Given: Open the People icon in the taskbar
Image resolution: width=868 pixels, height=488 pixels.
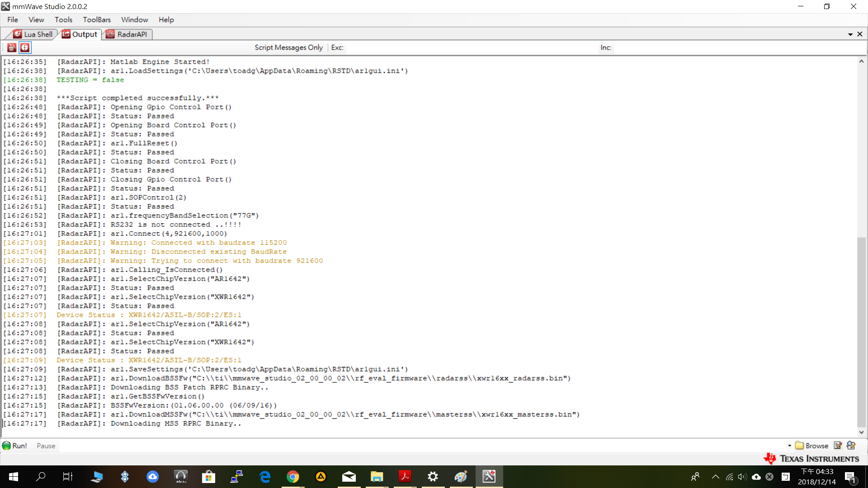Looking at the screenshot, I should [695, 477].
